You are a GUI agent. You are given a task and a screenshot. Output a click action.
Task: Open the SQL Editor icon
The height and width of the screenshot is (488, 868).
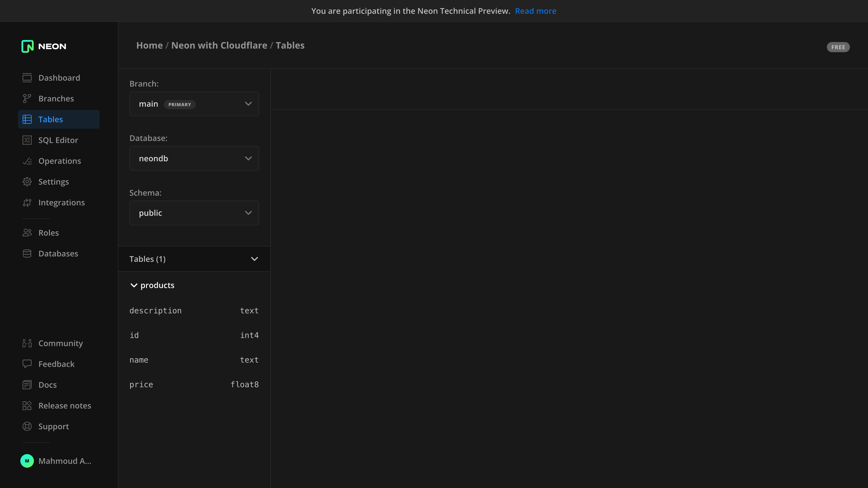coord(27,140)
